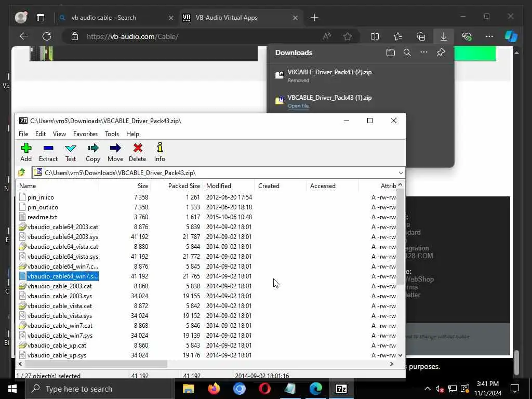The height and width of the screenshot is (399, 532).
Task: Add this page to favorites star
Action: [348, 36]
